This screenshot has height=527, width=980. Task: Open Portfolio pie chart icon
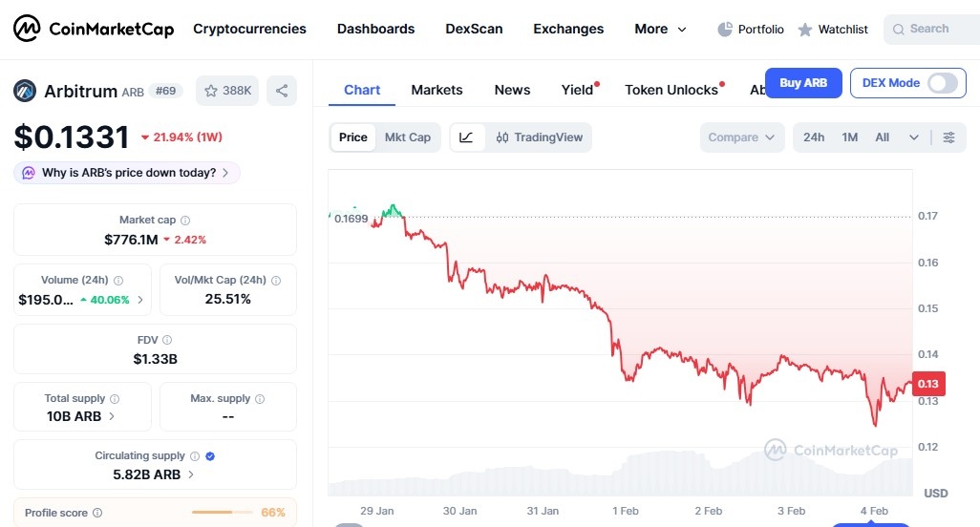tap(725, 30)
